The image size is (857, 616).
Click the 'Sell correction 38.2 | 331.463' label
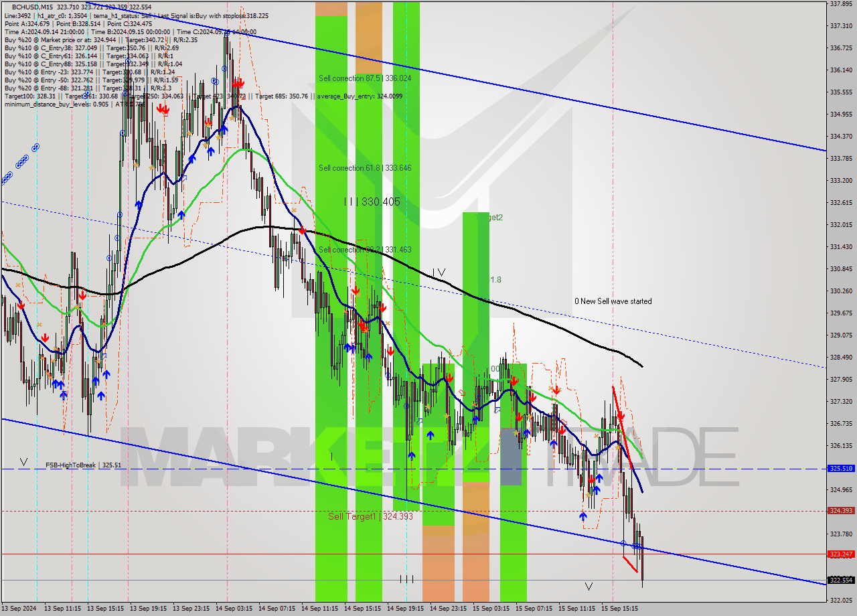point(365,250)
